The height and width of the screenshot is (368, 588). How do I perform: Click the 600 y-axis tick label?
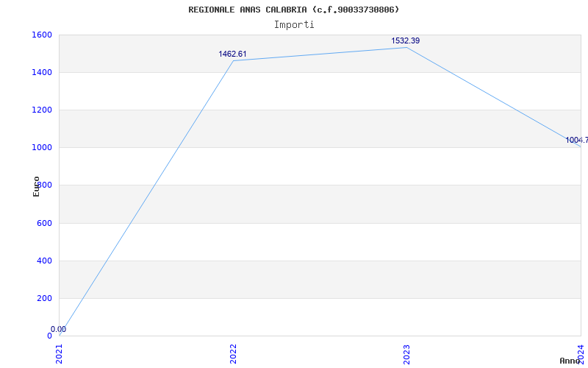click(45, 223)
